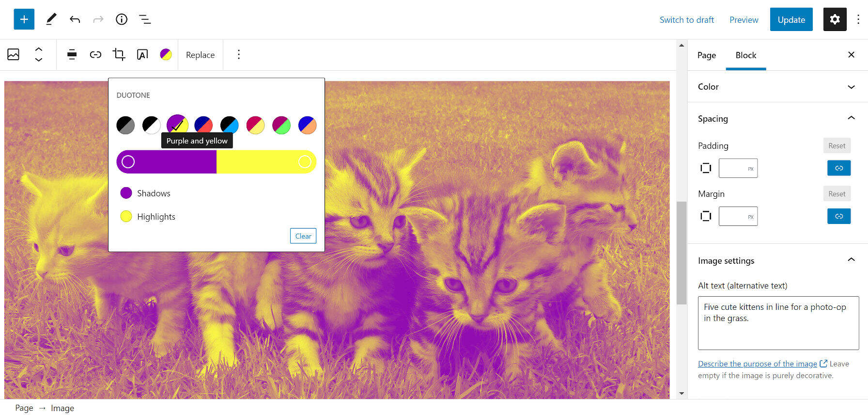Choose the black and blue duotone preset

[230, 125]
